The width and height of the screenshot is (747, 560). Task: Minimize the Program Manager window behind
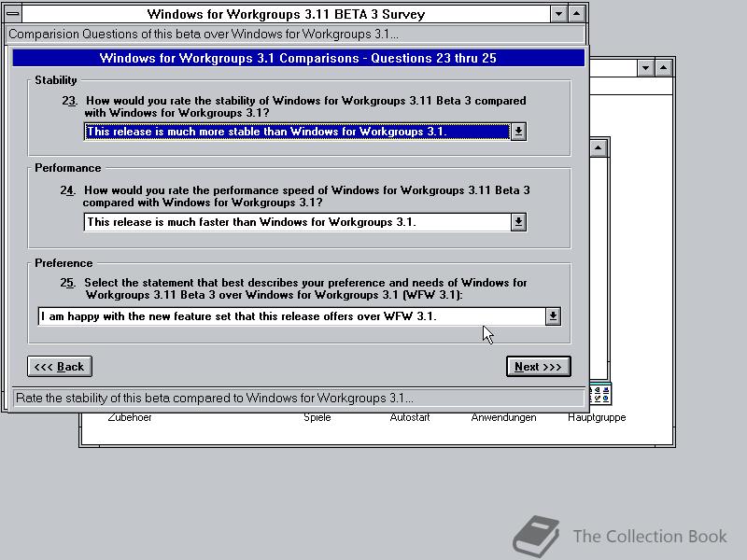click(645, 68)
